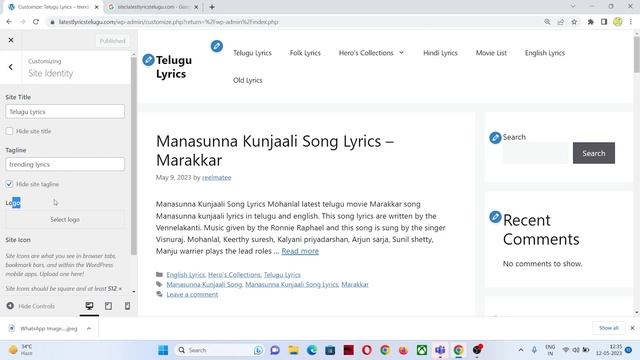
Task: Open File Explorer from taskbar
Action: pyautogui.click(x=293, y=350)
